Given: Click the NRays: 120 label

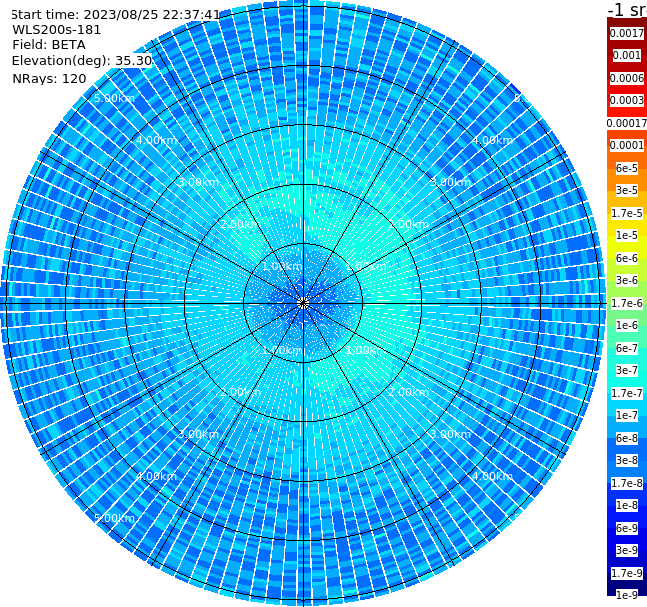Looking at the screenshot, I should click(x=49, y=78).
